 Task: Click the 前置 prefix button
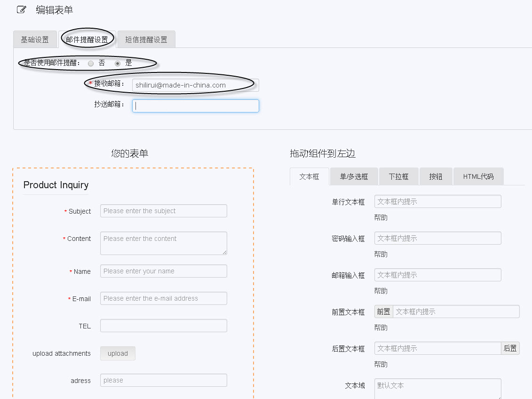click(383, 311)
